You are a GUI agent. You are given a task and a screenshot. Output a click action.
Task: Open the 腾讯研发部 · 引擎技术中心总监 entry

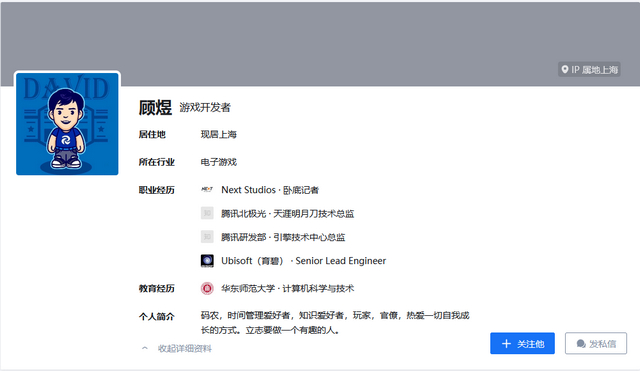(283, 237)
